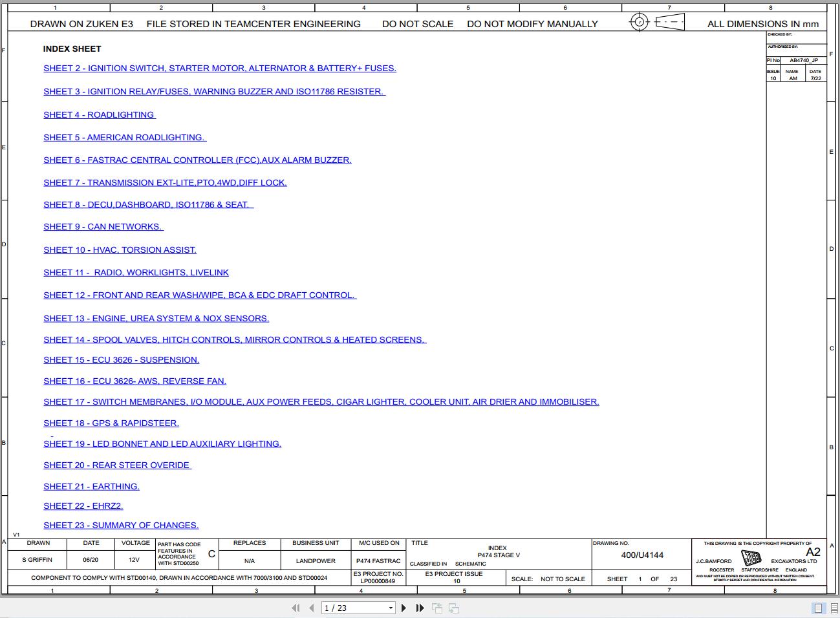Screen dimensions: 840x618
Task: Click the P474 STAGE V title text
Action: (499, 555)
